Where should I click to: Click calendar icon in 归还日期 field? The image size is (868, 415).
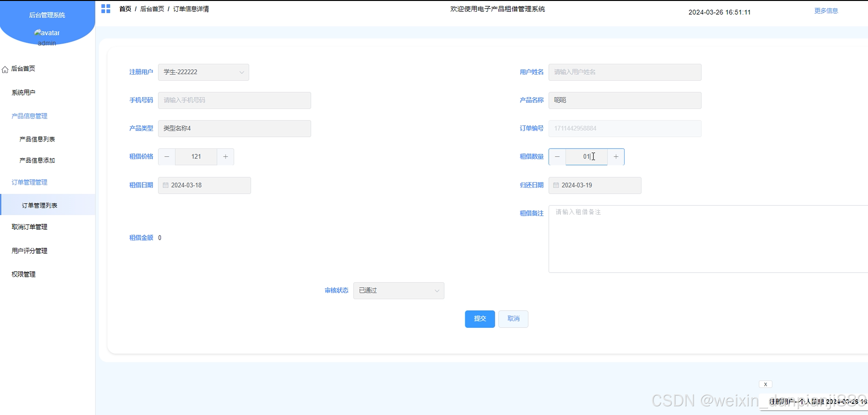(x=556, y=185)
